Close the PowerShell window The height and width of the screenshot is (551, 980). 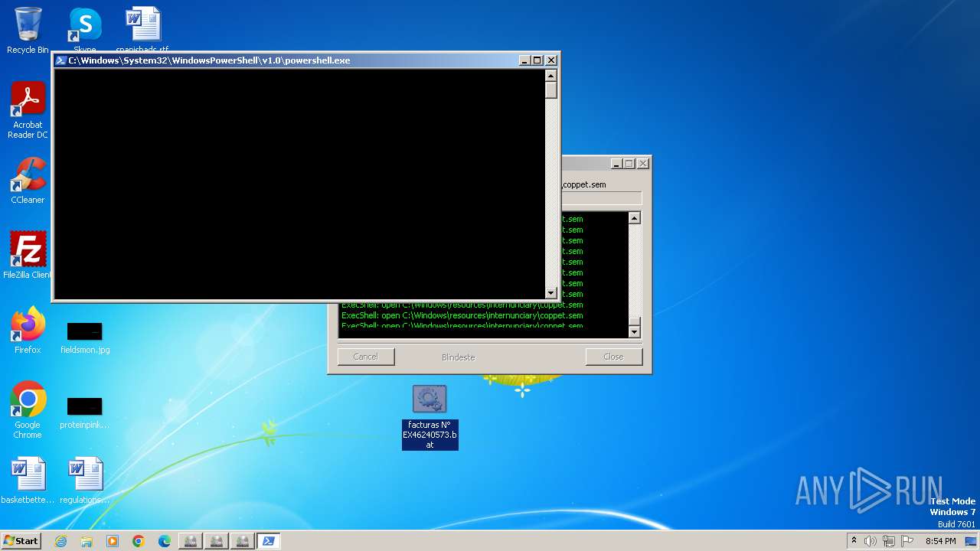click(x=551, y=60)
